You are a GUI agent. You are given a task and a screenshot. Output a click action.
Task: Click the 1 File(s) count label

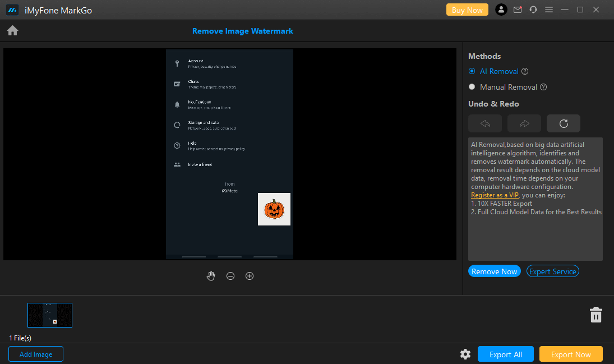[x=20, y=338]
